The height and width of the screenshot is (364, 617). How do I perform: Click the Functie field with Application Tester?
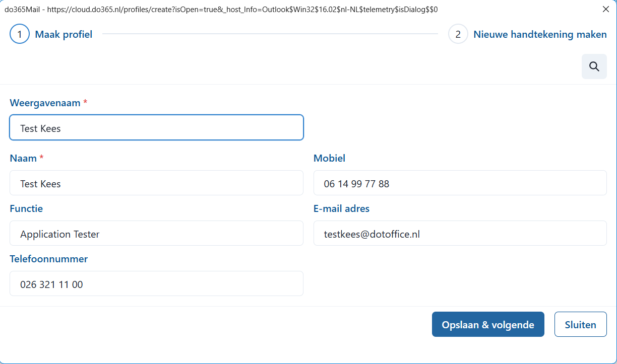(x=156, y=234)
